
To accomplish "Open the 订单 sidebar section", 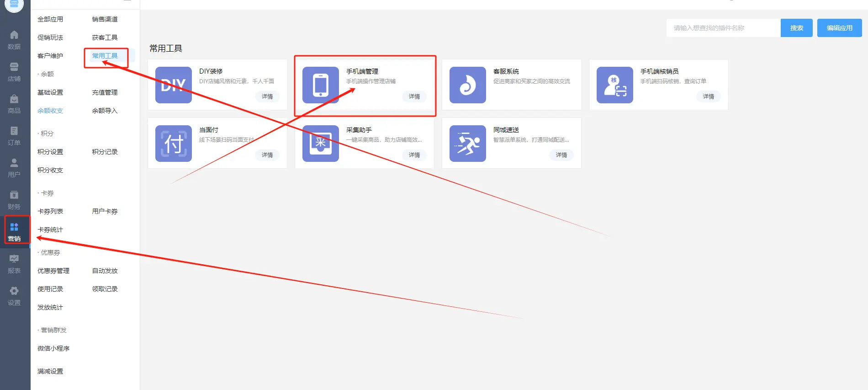I will pyautogui.click(x=14, y=136).
